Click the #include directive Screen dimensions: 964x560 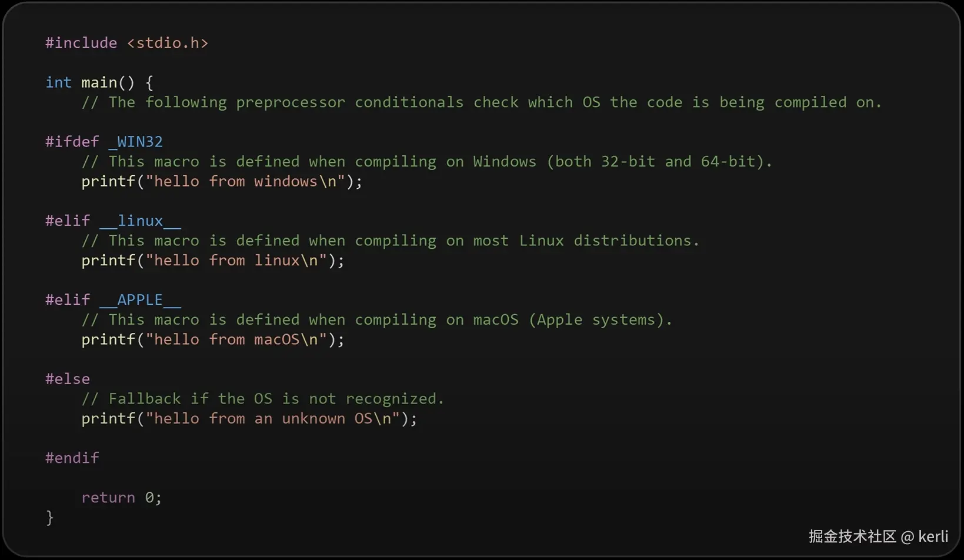(81, 43)
